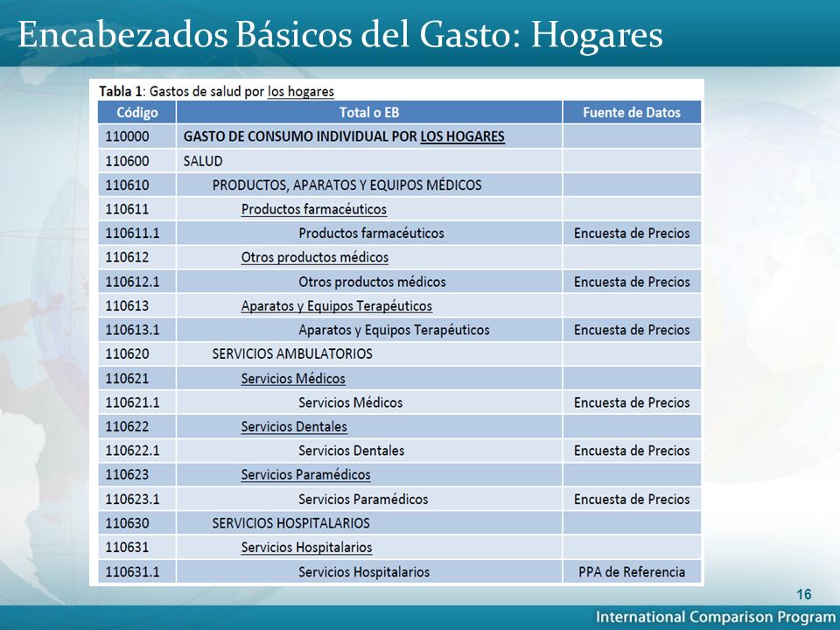
Task: Click underlined 'Servicios Hospitalarios' in row 110631
Action: pyautogui.click(x=306, y=548)
